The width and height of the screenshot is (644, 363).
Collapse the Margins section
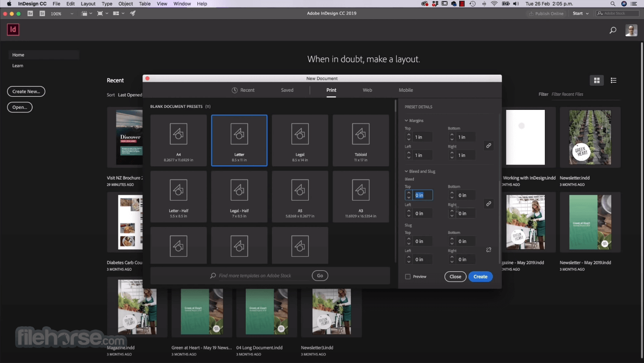click(407, 120)
